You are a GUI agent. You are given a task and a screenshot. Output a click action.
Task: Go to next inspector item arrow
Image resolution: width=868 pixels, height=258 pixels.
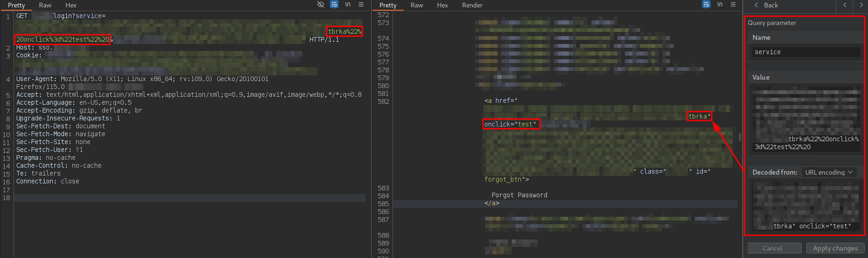click(861, 5)
